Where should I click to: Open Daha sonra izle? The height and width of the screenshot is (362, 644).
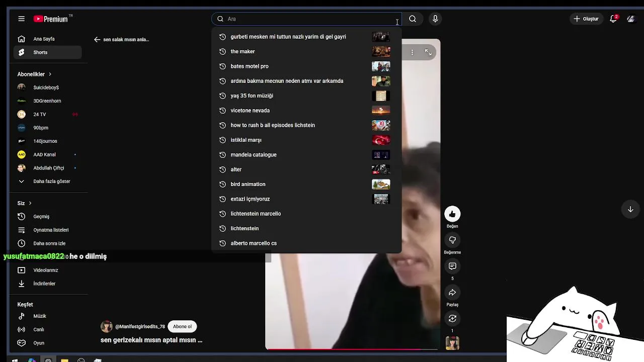pos(48,243)
